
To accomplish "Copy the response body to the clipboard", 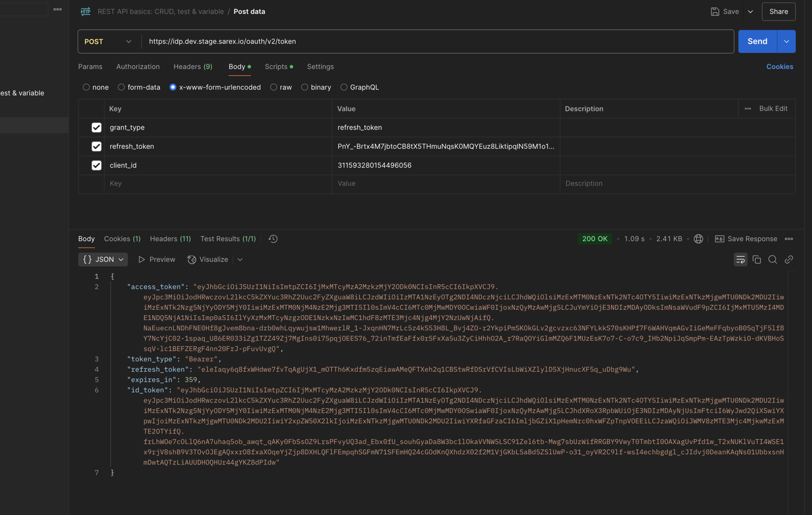I will point(757,260).
